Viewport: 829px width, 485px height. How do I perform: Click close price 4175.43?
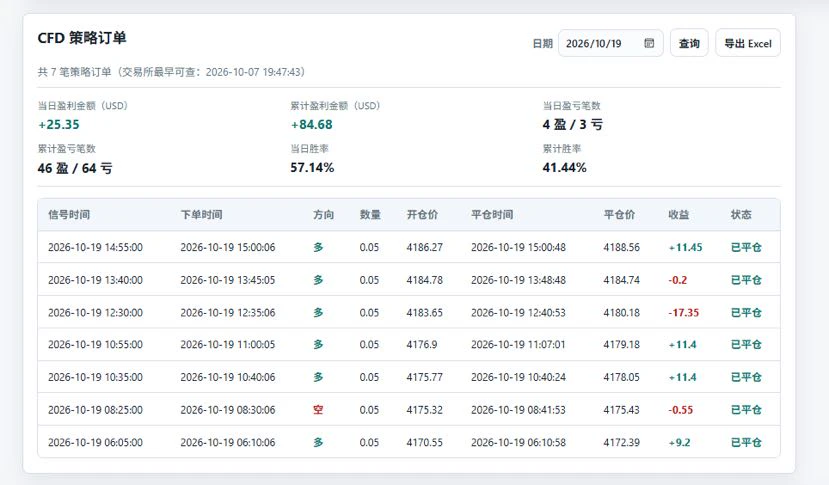click(622, 410)
